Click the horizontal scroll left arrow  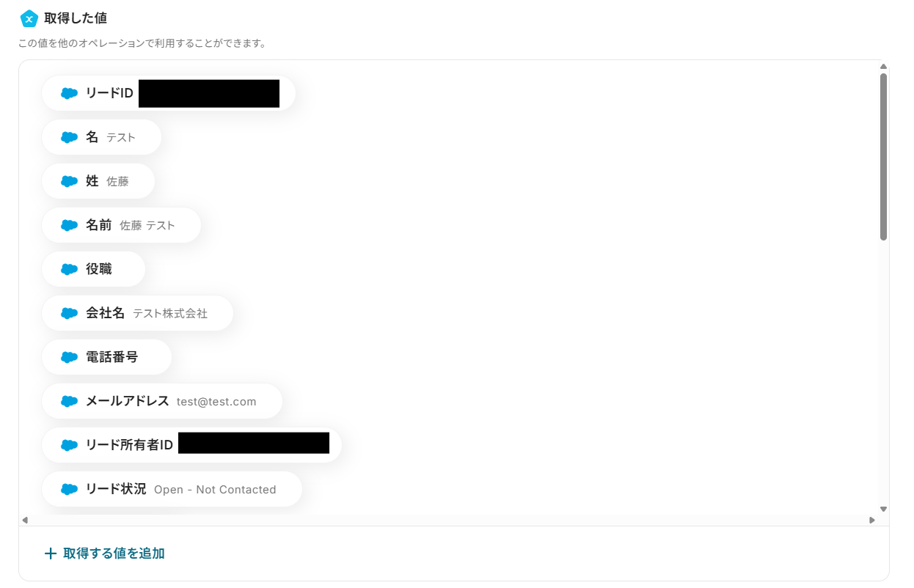pos(25,520)
